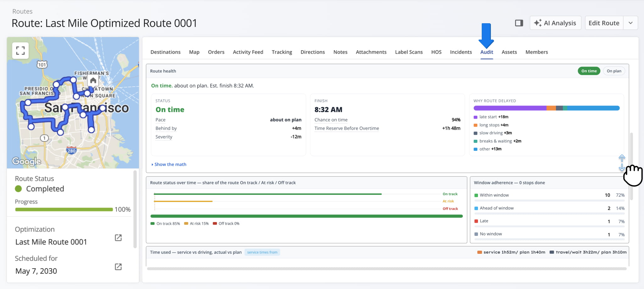Viewport: 644px width, 289px height.
Task: Open the Assets tab
Action: (x=509, y=52)
